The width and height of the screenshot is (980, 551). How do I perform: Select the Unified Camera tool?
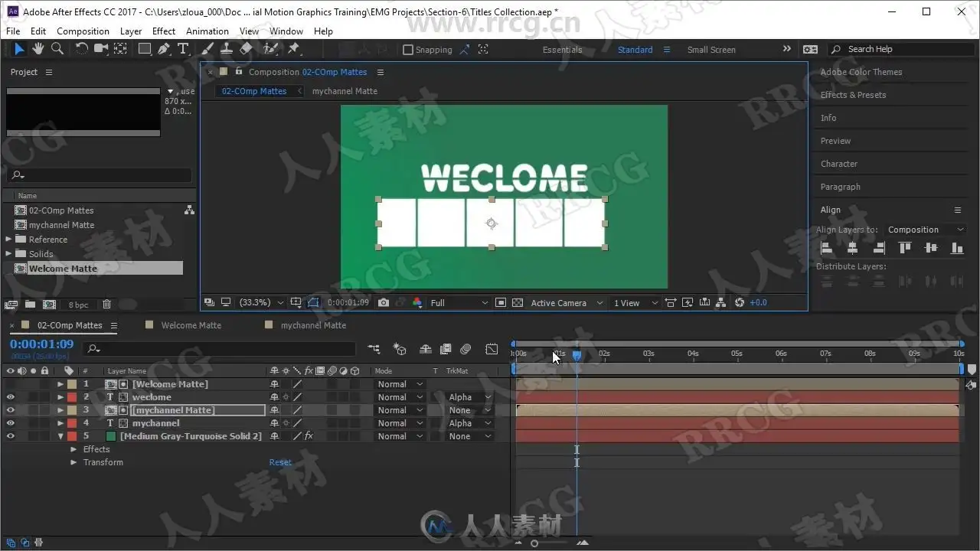[101, 49]
